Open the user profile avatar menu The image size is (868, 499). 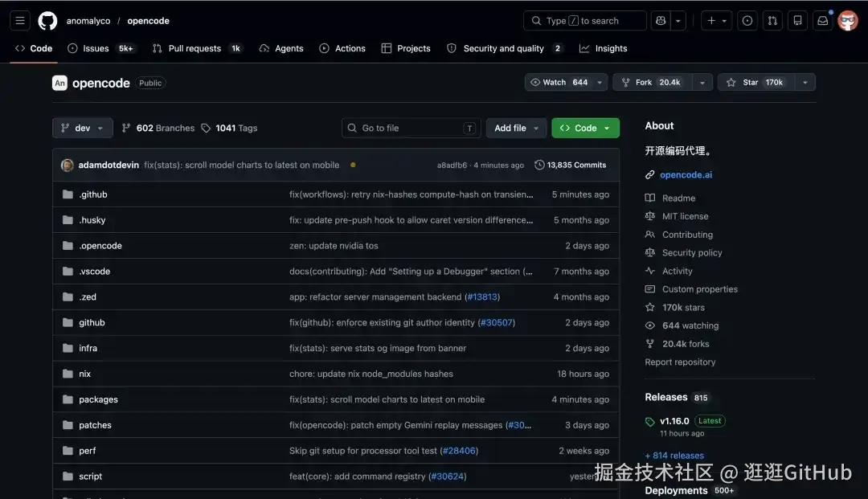[848, 20]
